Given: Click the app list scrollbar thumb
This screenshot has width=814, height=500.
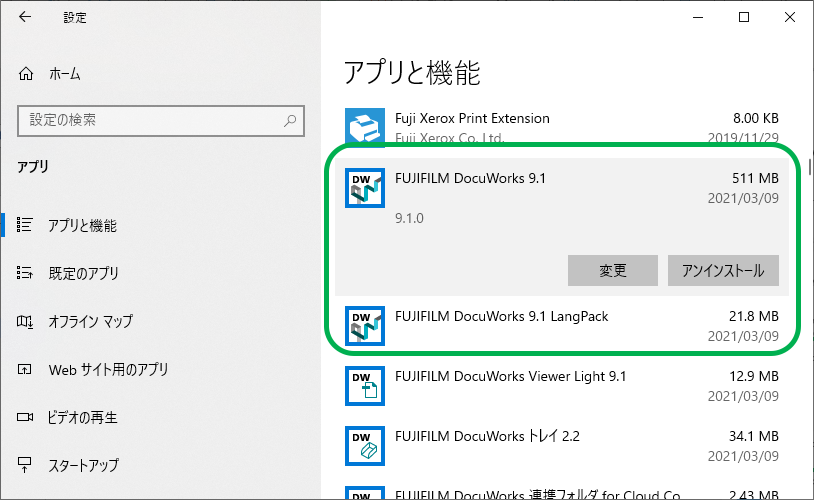Looking at the screenshot, I should [810, 167].
